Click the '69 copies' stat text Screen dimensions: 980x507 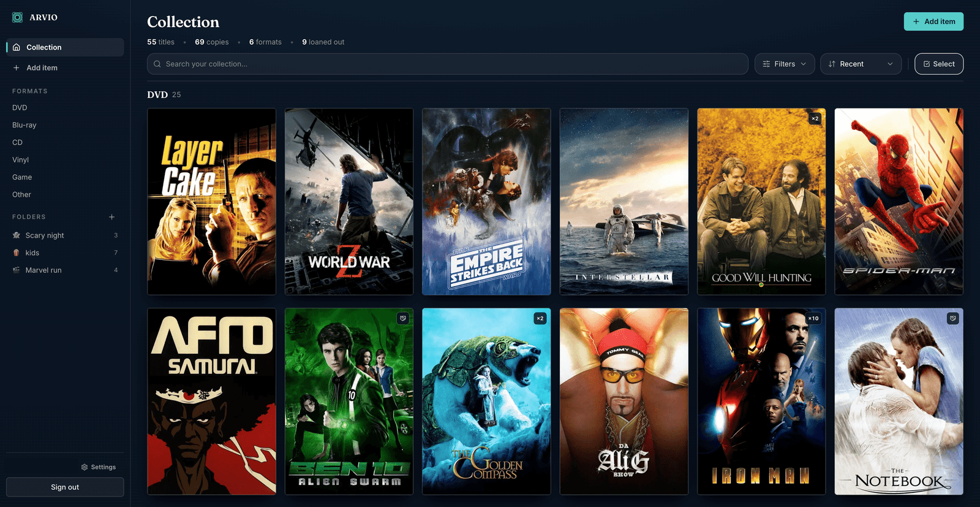tap(212, 42)
